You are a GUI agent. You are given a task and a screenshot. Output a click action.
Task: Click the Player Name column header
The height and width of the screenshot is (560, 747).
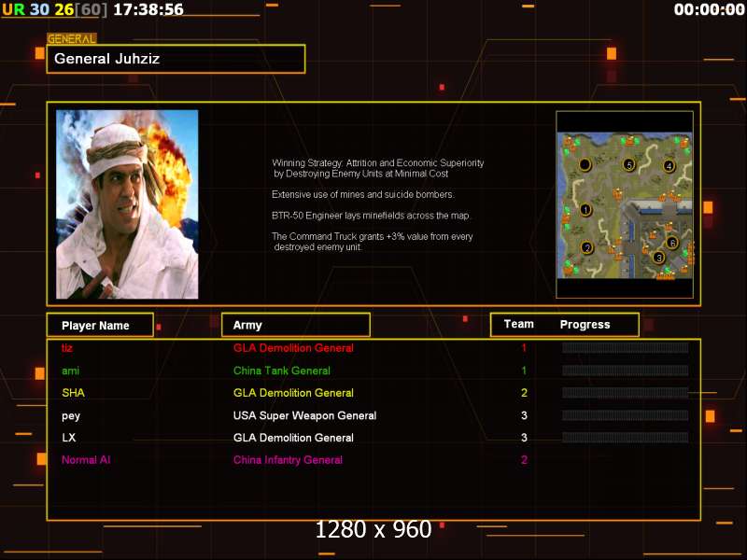coord(100,325)
